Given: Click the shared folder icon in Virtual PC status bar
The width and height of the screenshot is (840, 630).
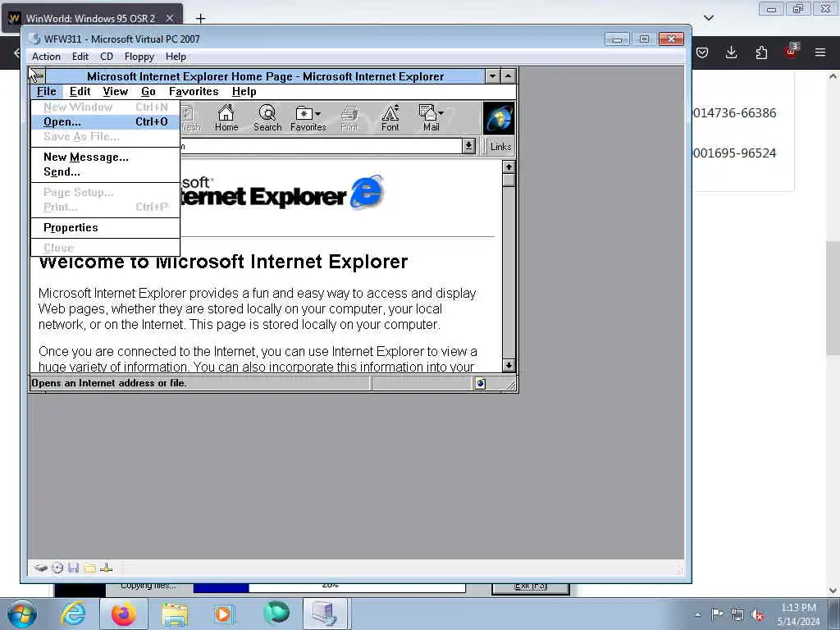Looking at the screenshot, I should [x=90, y=568].
